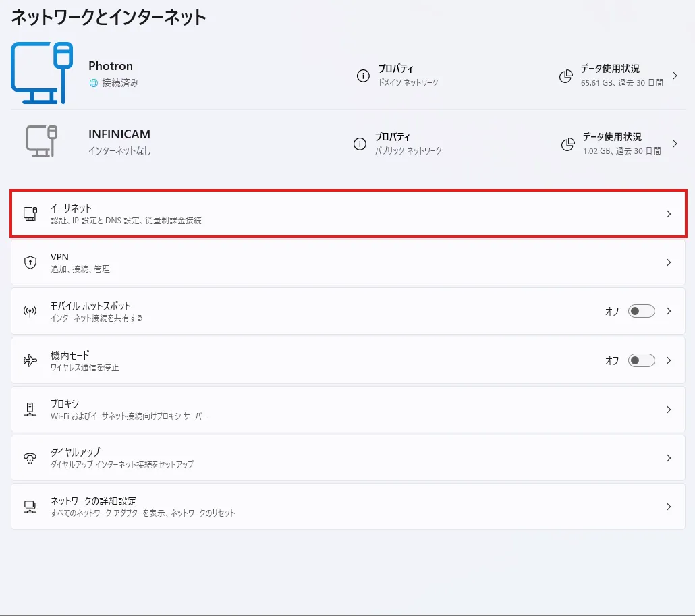This screenshot has height=616, width=695.
Task: Click the ワイヤレス通信を停止 description text
Action: click(84, 368)
